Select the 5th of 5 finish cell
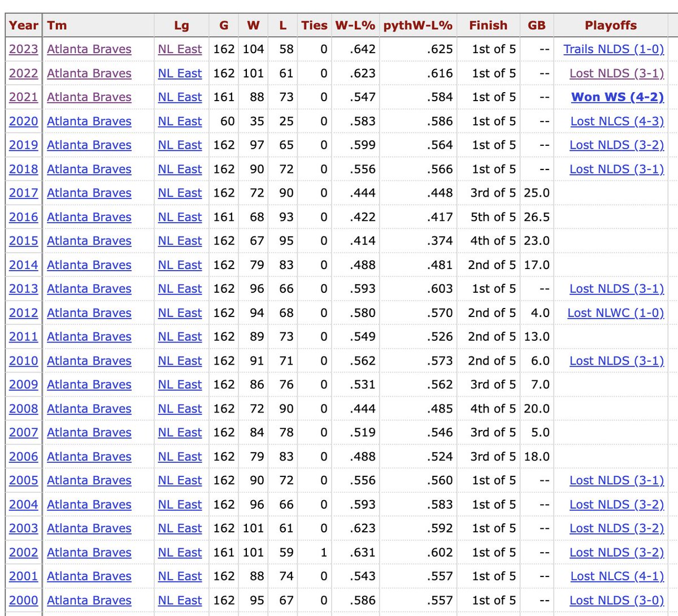The width and height of the screenshot is (678, 616). [x=493, y=217]
